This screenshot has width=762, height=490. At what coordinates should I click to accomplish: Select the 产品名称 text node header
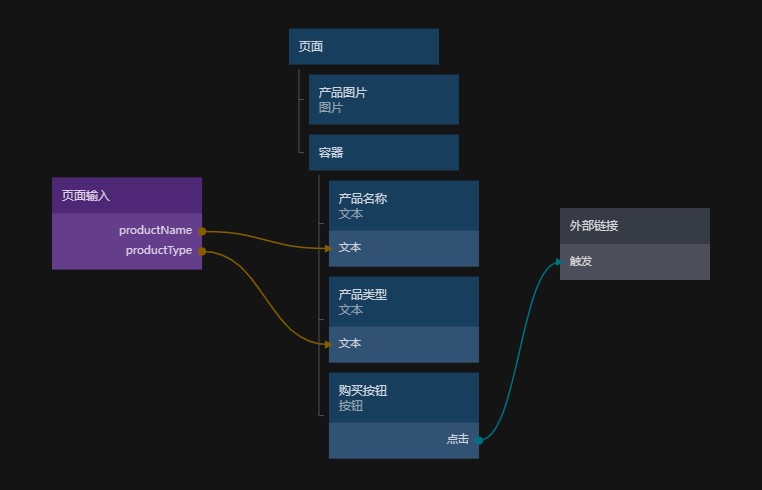coord(404,206)
